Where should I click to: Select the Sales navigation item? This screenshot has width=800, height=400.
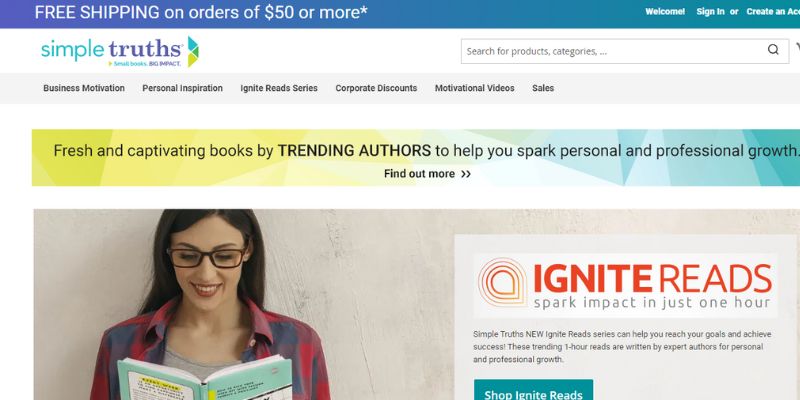coord(543,88)
